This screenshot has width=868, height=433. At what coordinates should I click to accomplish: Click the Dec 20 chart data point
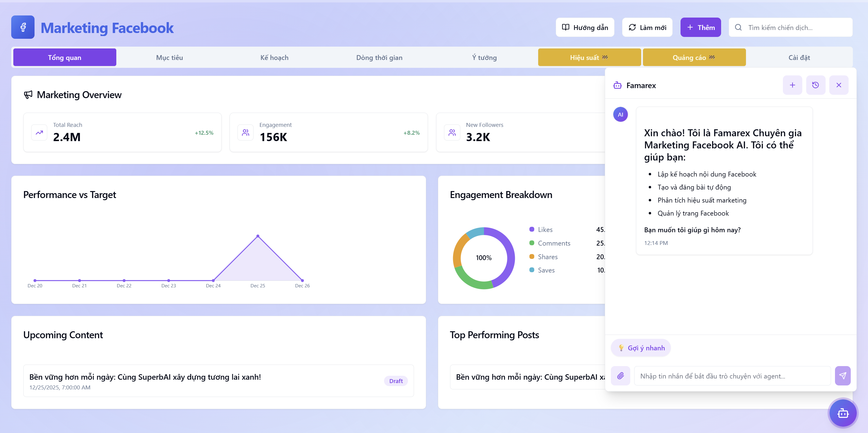[35, 280]
